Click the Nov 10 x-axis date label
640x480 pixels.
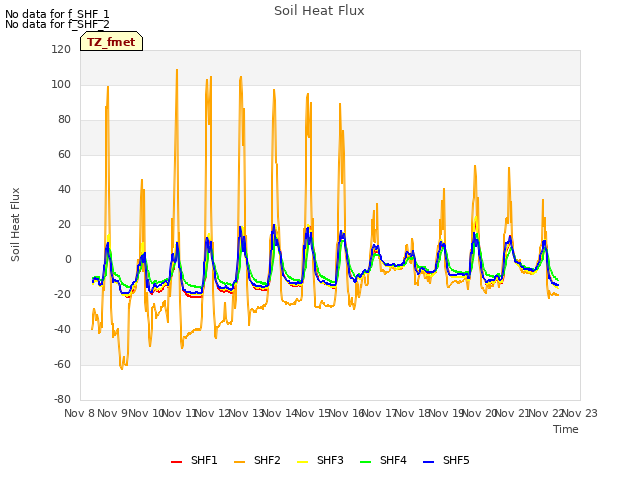tap(146, 413)
